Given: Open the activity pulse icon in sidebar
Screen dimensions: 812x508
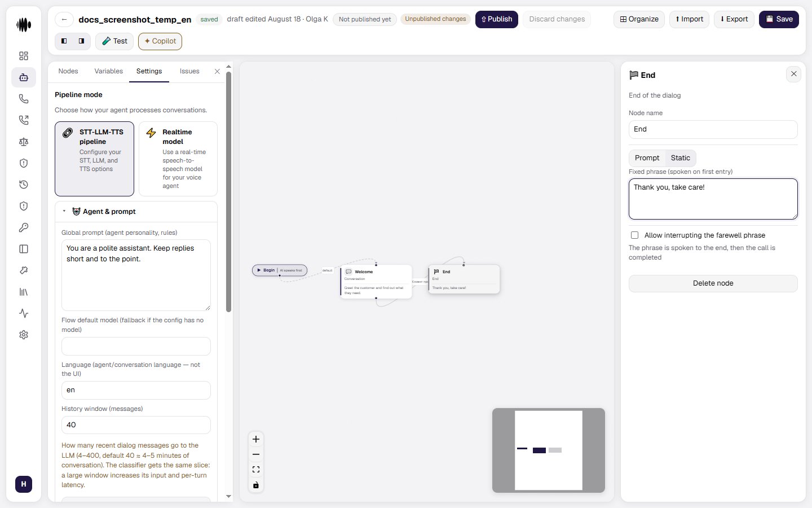Looking at the screenshot, I should tap(24, 313).
